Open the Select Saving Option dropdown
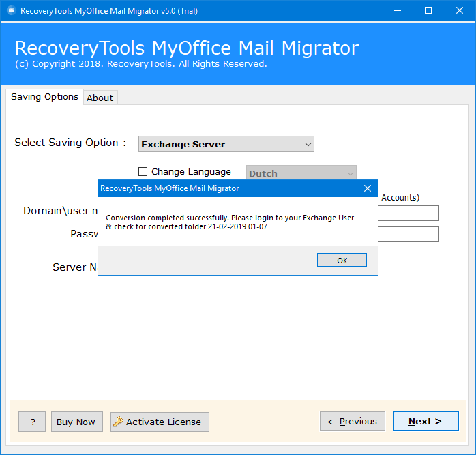Viewport: 476px width, 455px height. pos(226,144)
